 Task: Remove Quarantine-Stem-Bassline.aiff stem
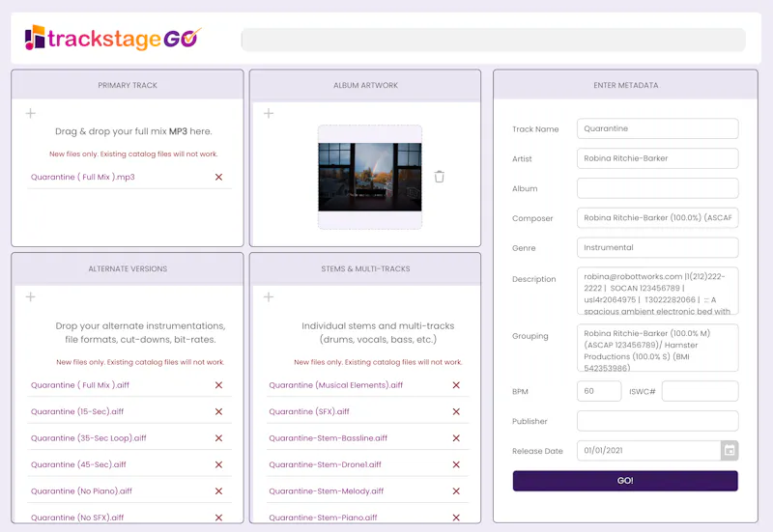[x=456, y=438]
